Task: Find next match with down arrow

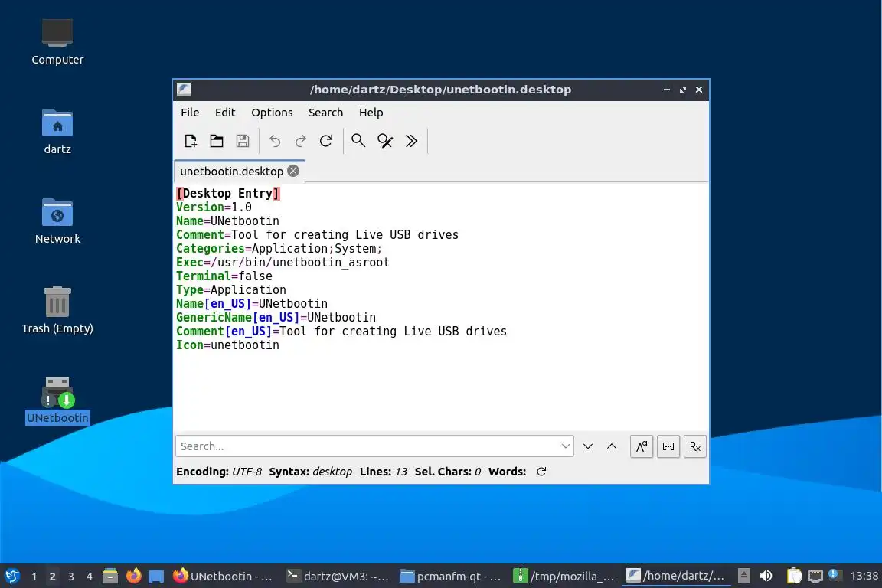Action: coord(588,446)
